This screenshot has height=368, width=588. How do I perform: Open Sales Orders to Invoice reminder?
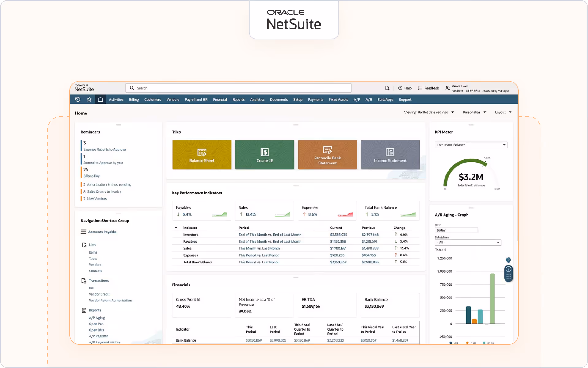[x=104, y=192]
